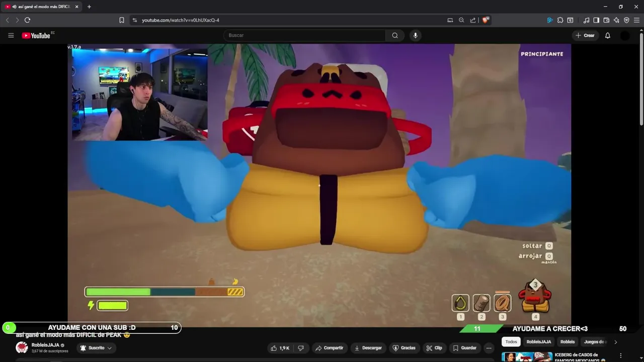
Task: Open a new browser tab with plus
Action: tap(89, 7)
